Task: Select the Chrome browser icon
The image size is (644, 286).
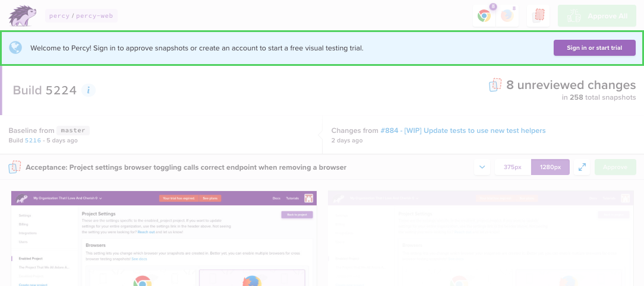Action: click(484, 16)
